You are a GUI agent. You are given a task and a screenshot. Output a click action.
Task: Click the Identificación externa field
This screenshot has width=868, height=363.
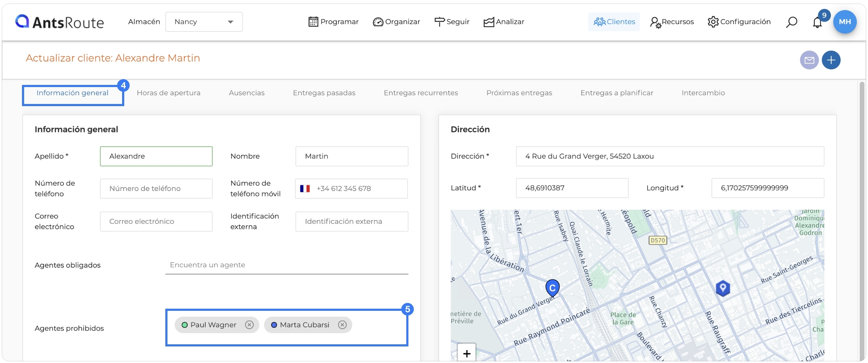click(x=352, y=221)
